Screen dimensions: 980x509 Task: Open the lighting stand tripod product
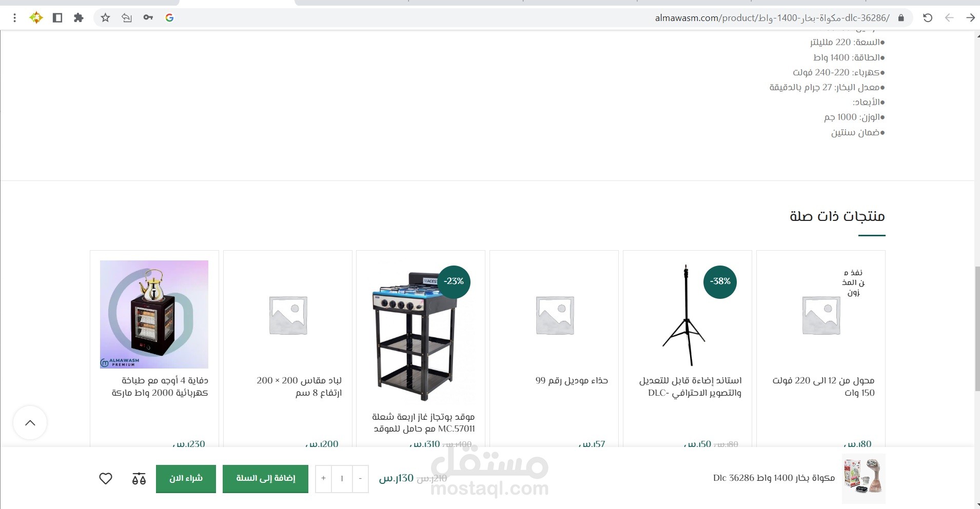pyautogui.click(x=688, y=314)
